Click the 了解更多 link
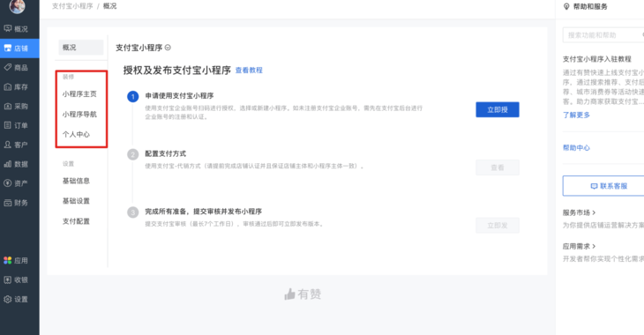 pyautogui.click(x=576, y=115)
